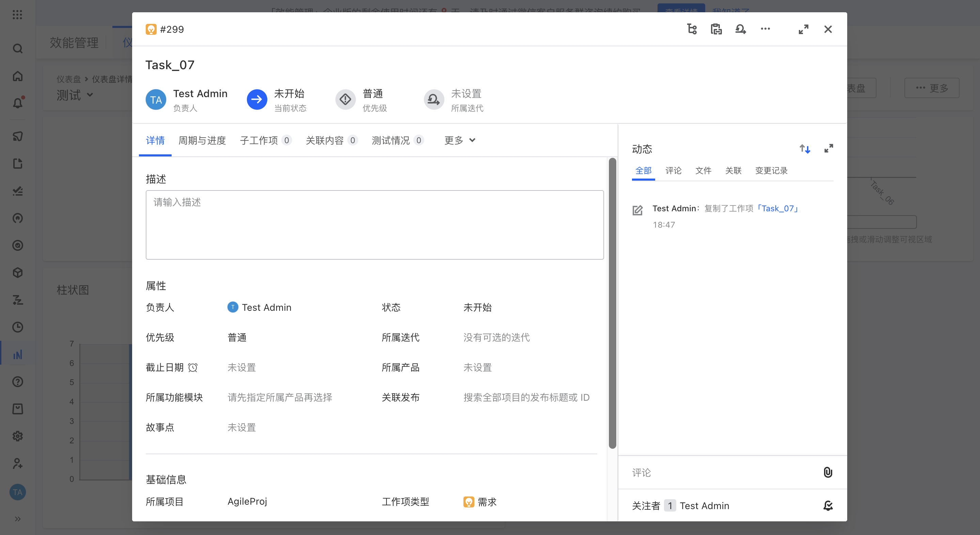Go to home in the left sidebar
The image size is (980, 535).
coord(17,76)
